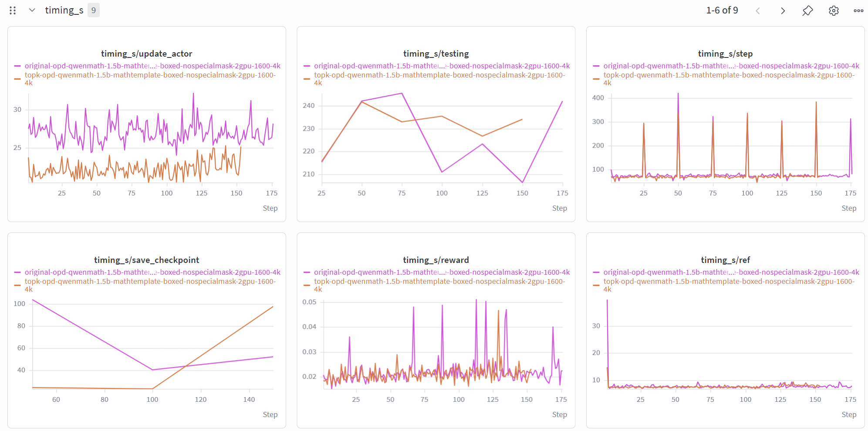Click orange legend swatch in update_actor chart
868x431 pixels.
[x=17, y=79]
